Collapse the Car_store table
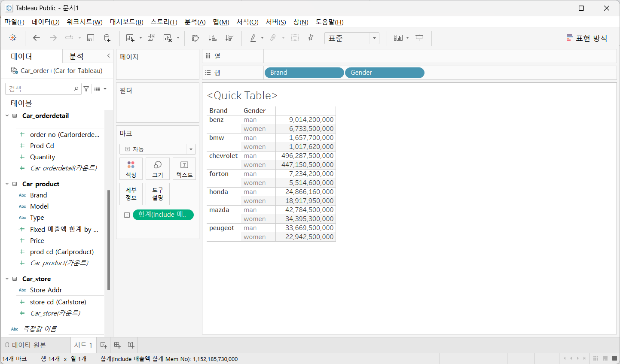 pos(7,279)
